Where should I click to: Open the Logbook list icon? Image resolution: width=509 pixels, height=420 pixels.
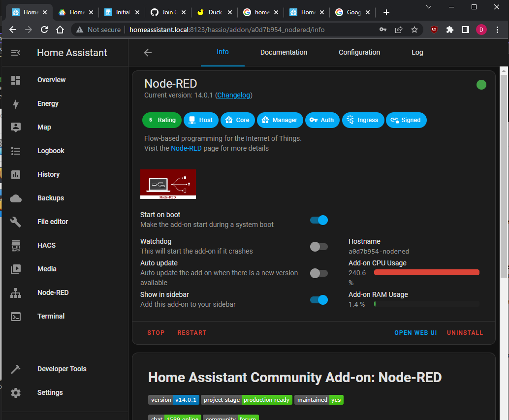click(x=16, y=151)
